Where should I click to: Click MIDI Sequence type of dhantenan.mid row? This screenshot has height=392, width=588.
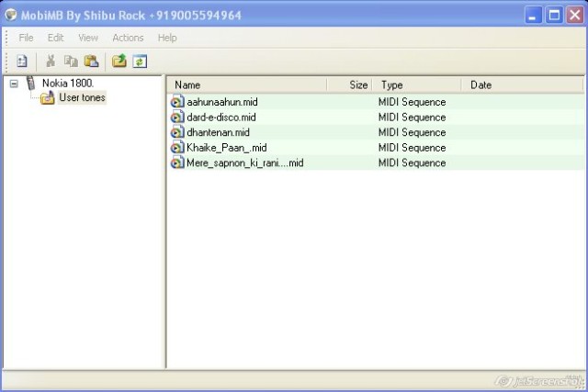[412, 132]
